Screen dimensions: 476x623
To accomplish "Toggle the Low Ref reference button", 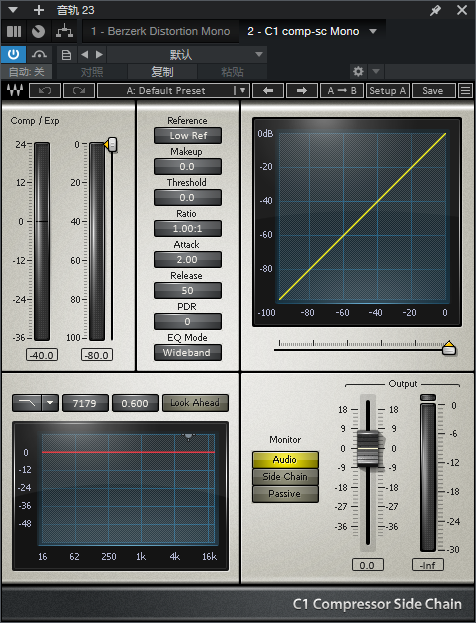I will 188,135.
